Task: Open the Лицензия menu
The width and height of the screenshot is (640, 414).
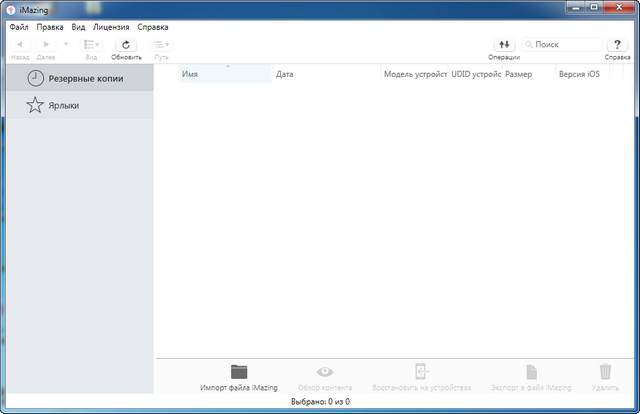Action: pyautogui.click(x=111, y=27)
